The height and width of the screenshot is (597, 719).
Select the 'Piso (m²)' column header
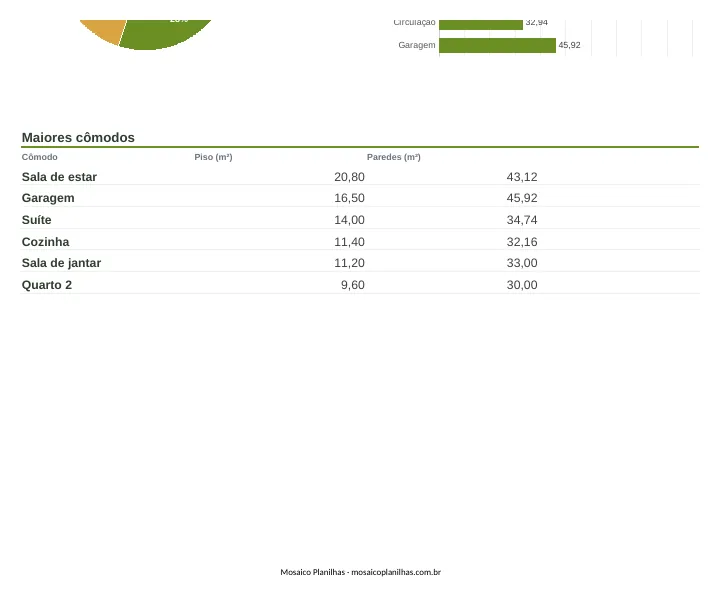tap(213, 157)
